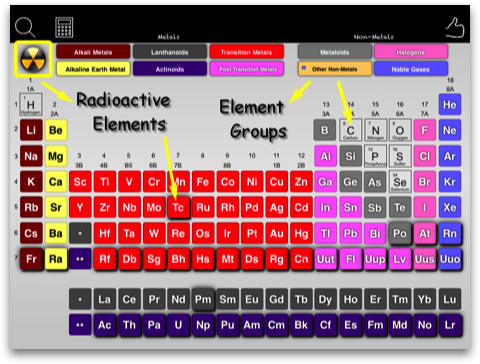Select the Hydrogen element tile
The image size is (480, 364).
click(x=31, y=105)
